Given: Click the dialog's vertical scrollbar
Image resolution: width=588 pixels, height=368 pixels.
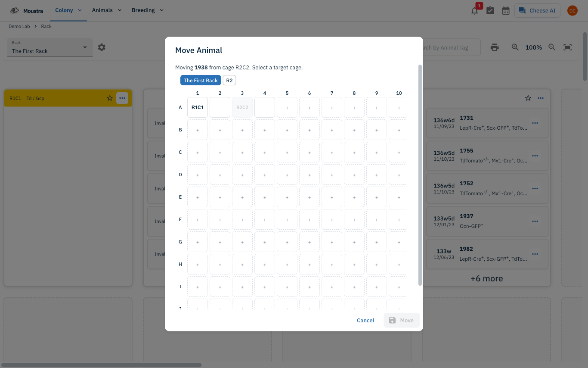Looking at the screenshot, I should point(420,175).
